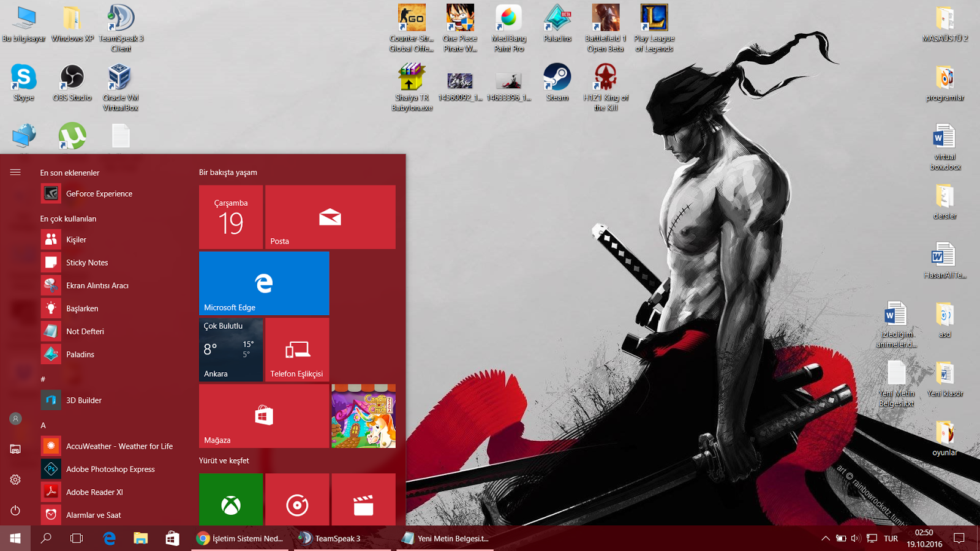The image size is (980, 551).
Task: Launch Adobe Photoshop Express from app list
Action: click(x=113, y=470)
